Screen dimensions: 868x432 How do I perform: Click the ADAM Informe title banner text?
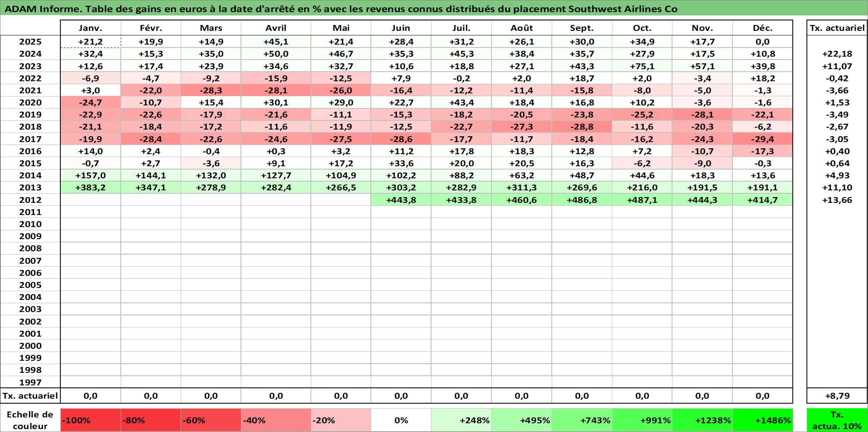pos(341,9)
